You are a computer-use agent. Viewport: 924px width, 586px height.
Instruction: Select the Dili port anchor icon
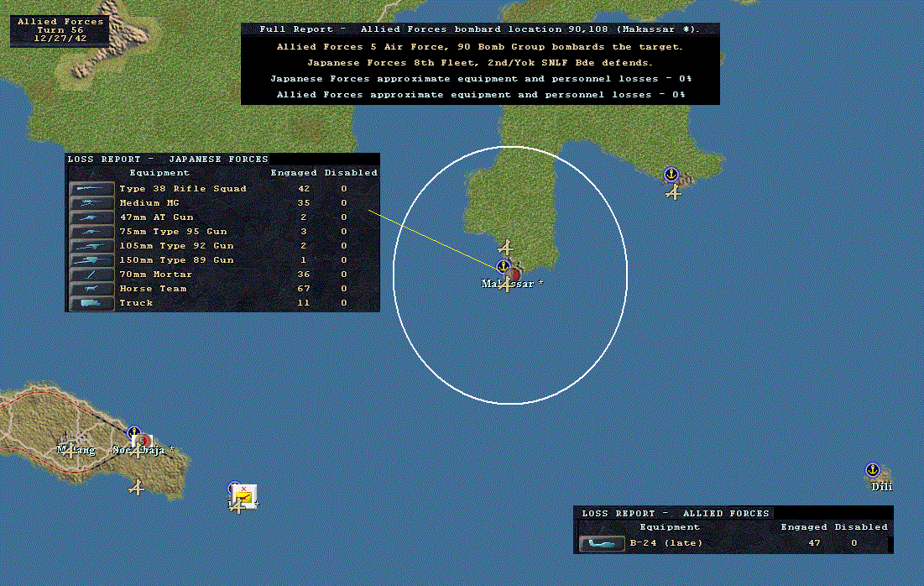(872, 470)
